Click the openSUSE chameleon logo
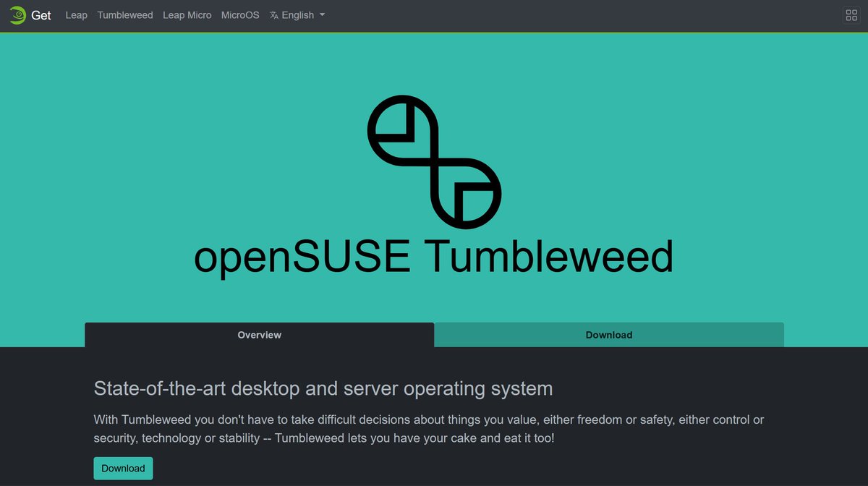868x486 pixels. click(x=17, y=15)
